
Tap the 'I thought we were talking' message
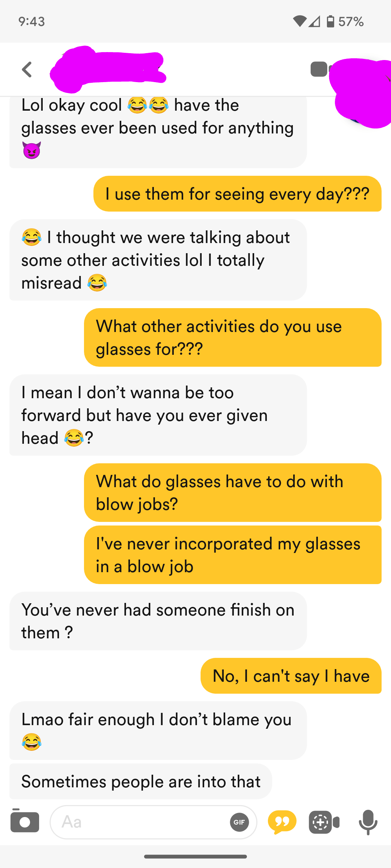pyautogui.click(x=158, y=260)
